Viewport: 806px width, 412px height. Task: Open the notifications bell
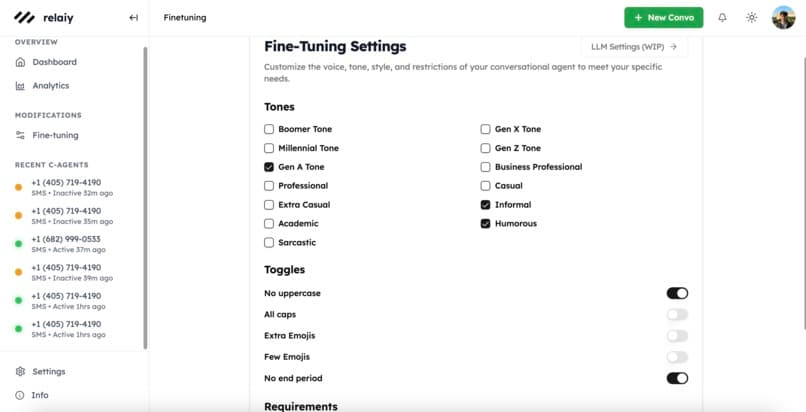point(722,17)
